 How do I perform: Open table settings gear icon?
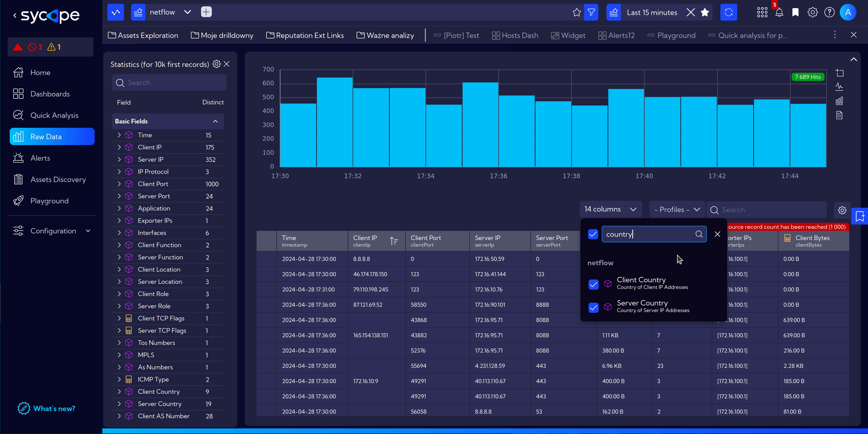(x=842, y=210)
